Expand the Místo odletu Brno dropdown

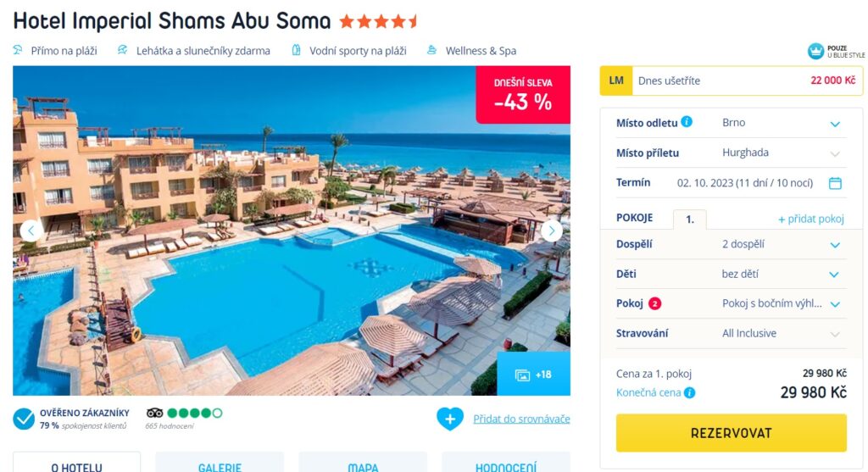pyautogui.click(x=732, y=123)
